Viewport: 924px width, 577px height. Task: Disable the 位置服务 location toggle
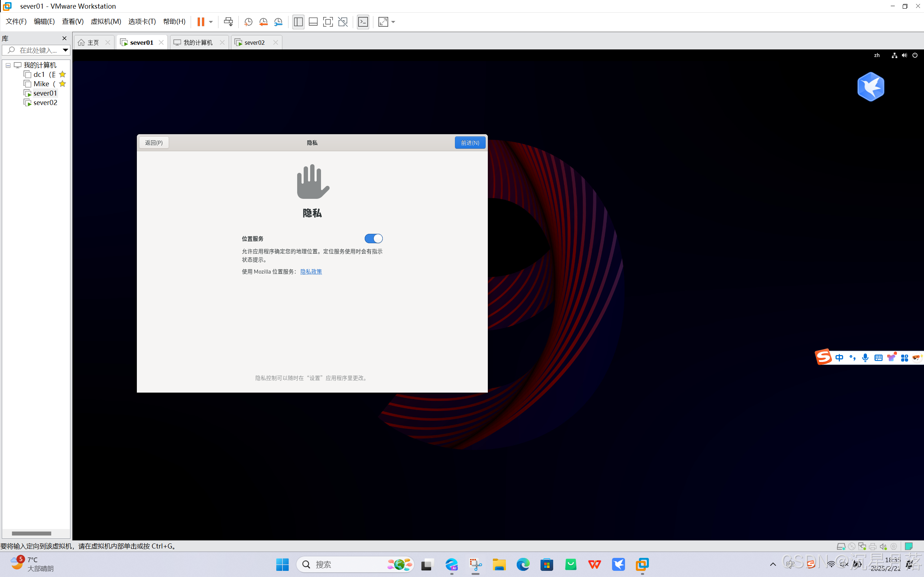pyautogui.click(x=373, y=239)
